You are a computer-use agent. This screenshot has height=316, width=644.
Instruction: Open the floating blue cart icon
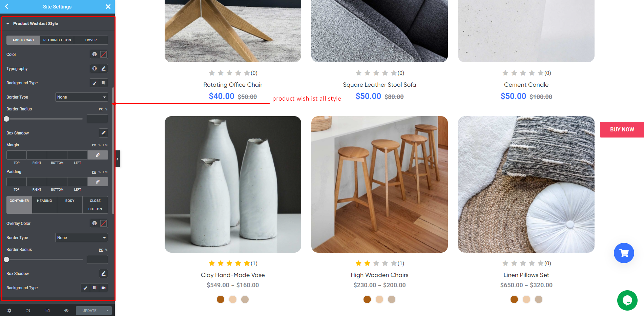click(624, 253)
